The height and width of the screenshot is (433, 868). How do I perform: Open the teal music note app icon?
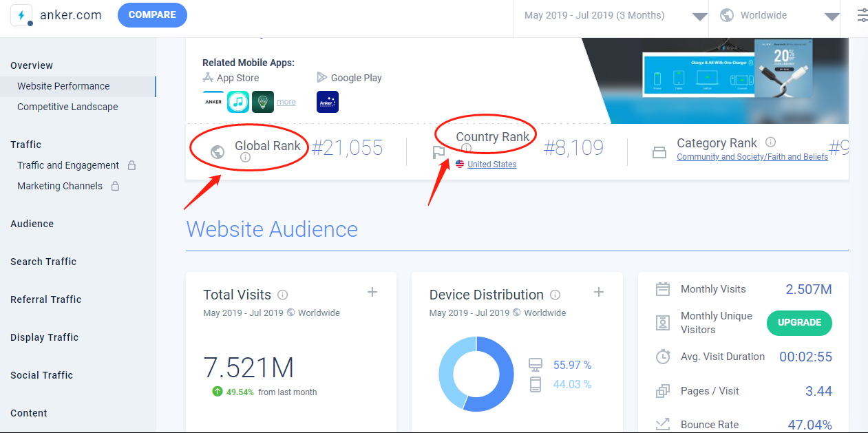[x=238, y=102]
